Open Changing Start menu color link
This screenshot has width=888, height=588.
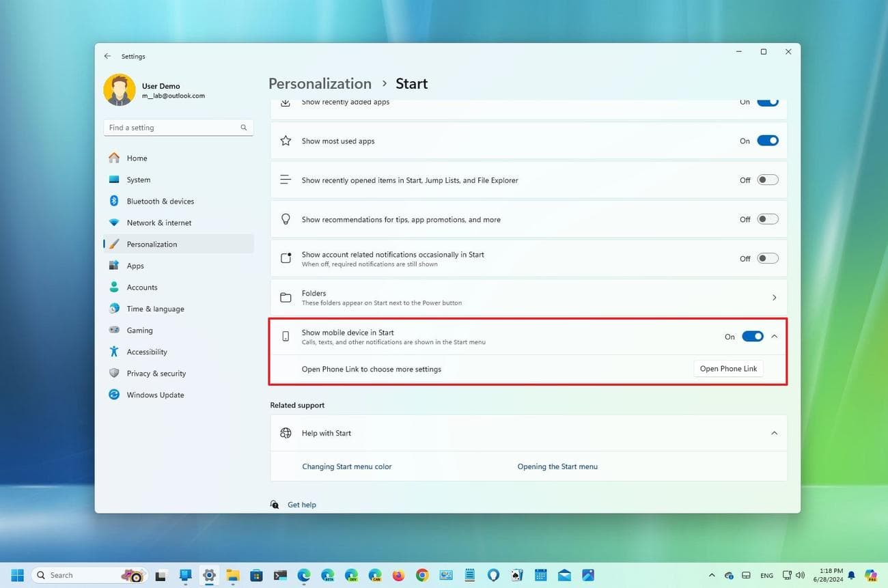click(x=347, y=466)
